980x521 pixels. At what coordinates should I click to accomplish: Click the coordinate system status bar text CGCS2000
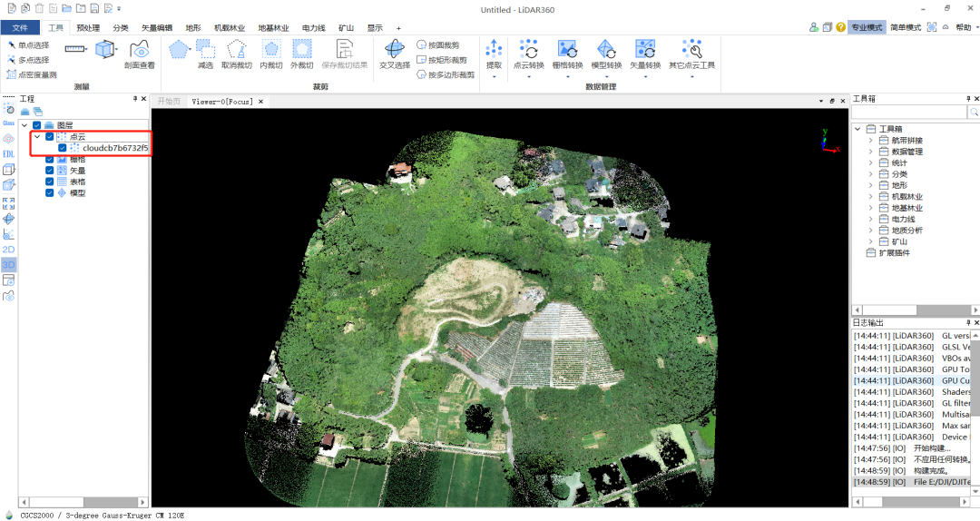click(x=37, y=516)
